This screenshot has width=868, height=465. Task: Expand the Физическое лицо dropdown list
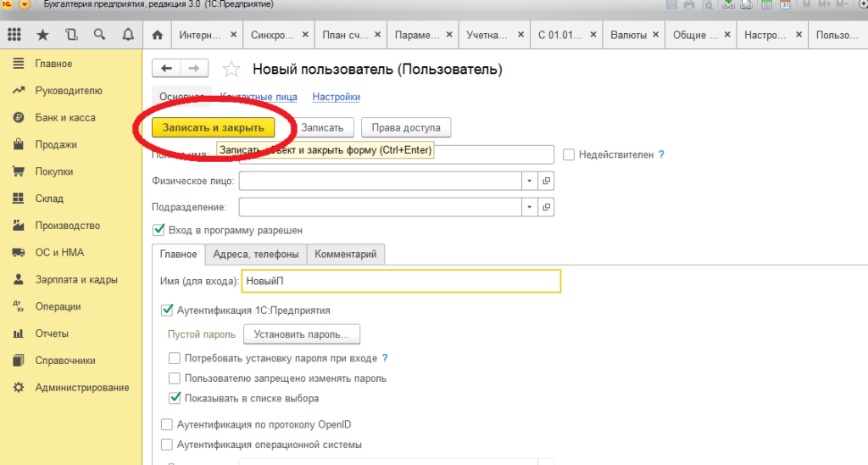[530, 181]
